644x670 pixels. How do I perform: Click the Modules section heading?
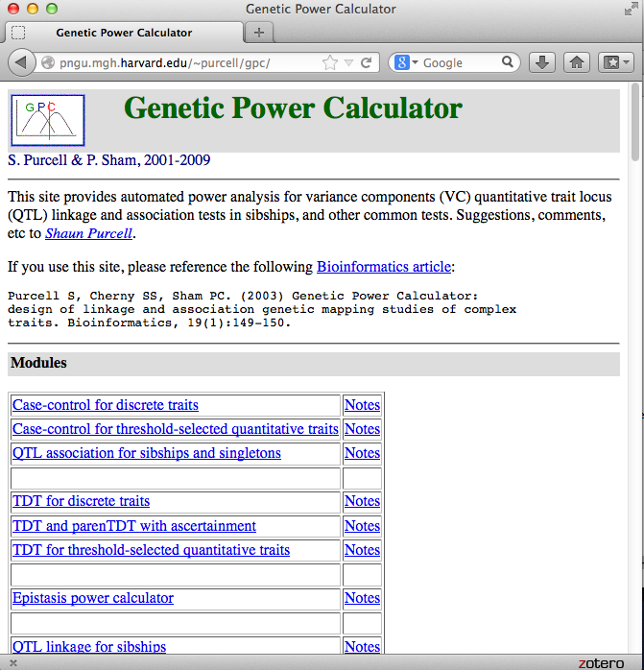pos(38,363)
